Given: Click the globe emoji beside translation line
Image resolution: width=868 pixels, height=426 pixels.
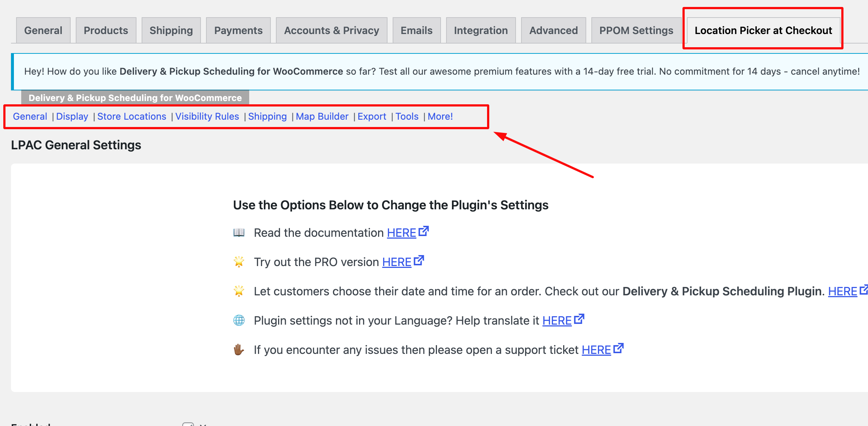Looking at the screenshot, I should tap(239, 320).
